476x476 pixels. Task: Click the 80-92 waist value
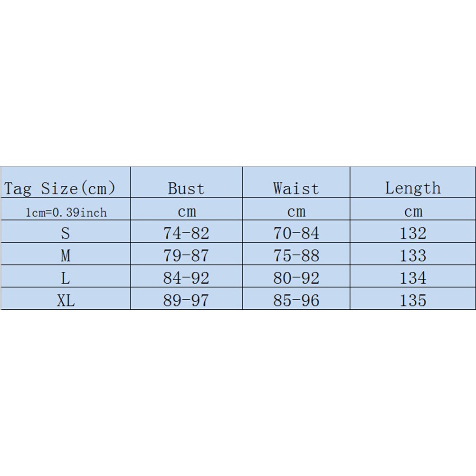click(296, 278)
